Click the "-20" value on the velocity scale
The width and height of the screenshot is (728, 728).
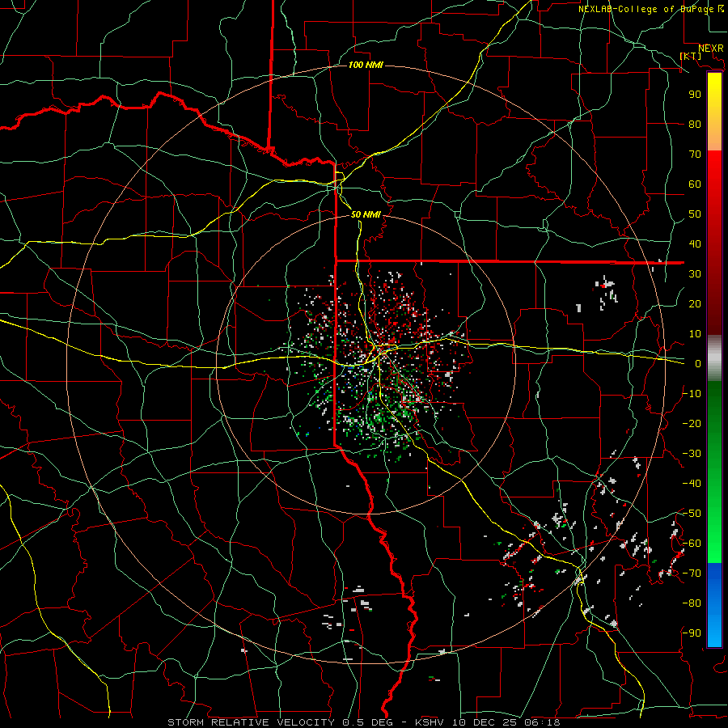pyautogui.click(x=692, y=423)
